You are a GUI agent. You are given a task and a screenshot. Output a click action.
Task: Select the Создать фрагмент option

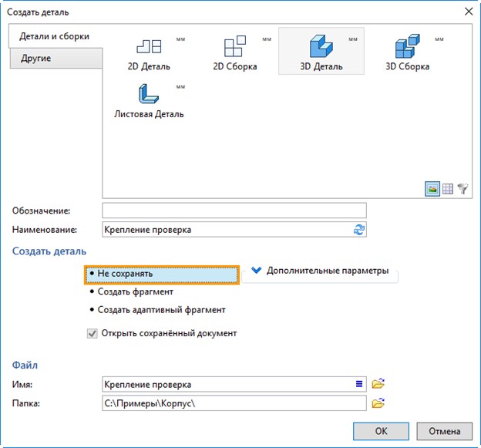131,291
